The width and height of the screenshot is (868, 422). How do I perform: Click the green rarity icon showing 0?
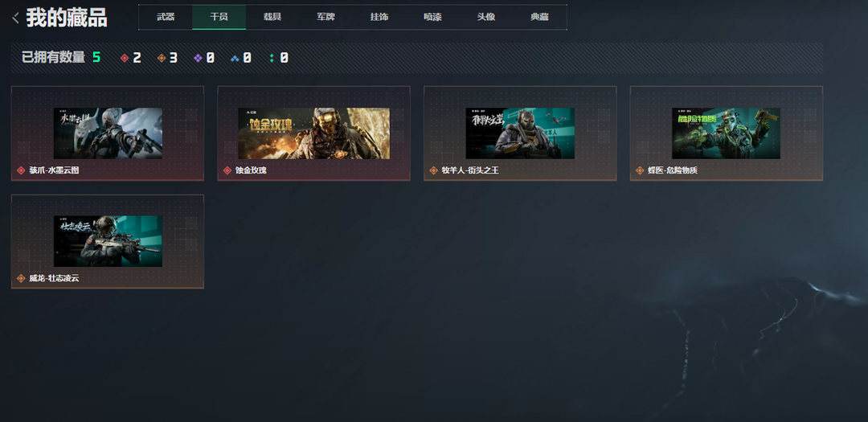tap(272, 58)
